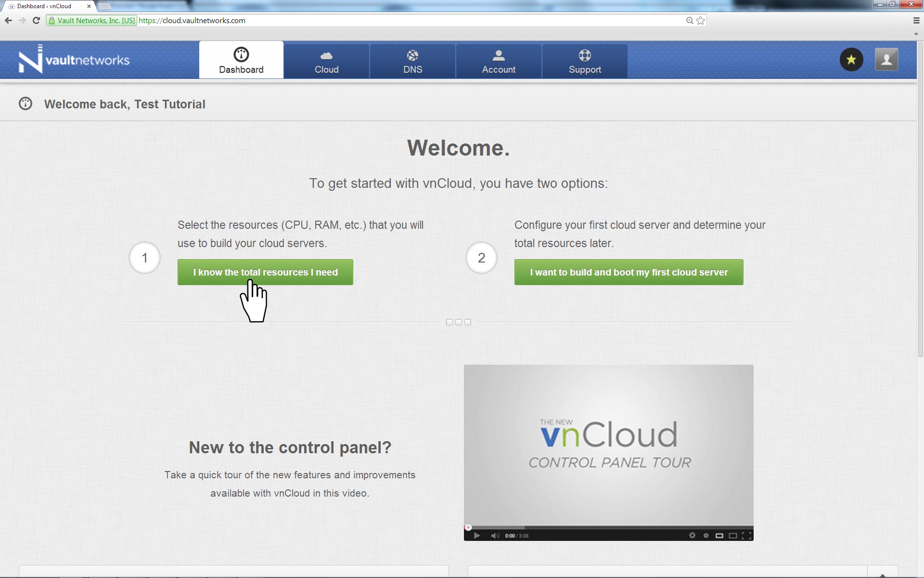The image size is (924, 578).
Task: Click the browser back arrow
Action: pos(8,20)
